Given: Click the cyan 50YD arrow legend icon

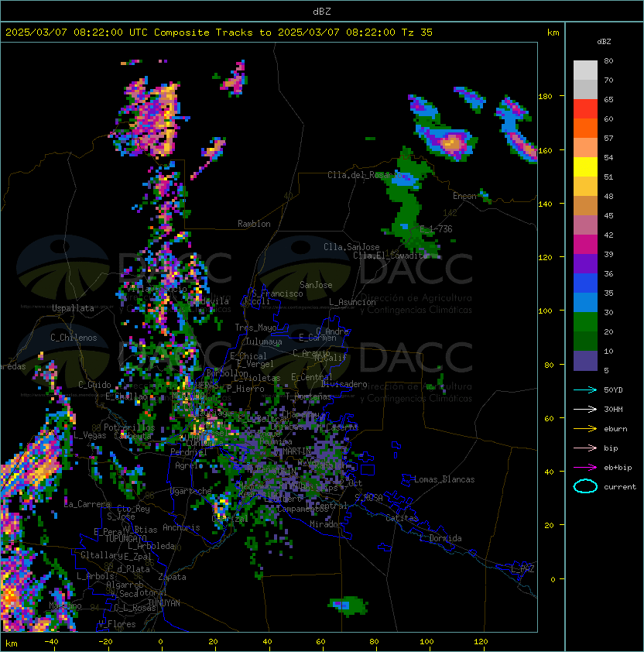Looking at the screenshot, I should point(585,390).
